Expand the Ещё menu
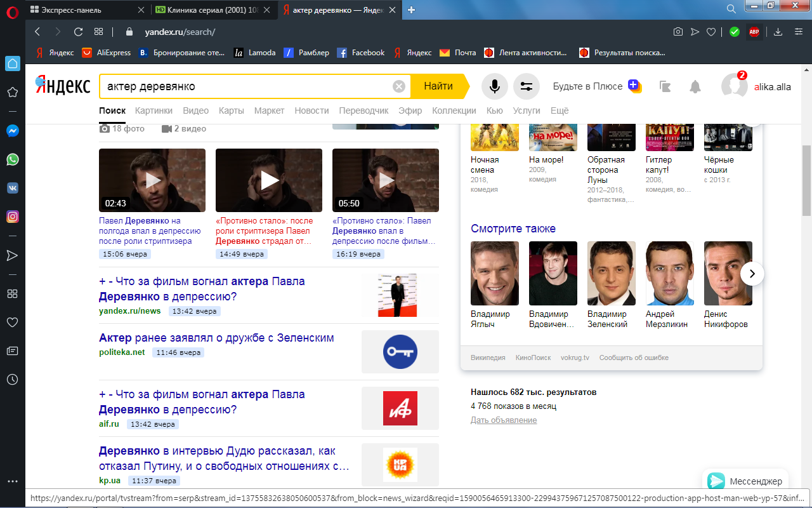This screenshot has width=812, height=508. (x=560, y=110)
